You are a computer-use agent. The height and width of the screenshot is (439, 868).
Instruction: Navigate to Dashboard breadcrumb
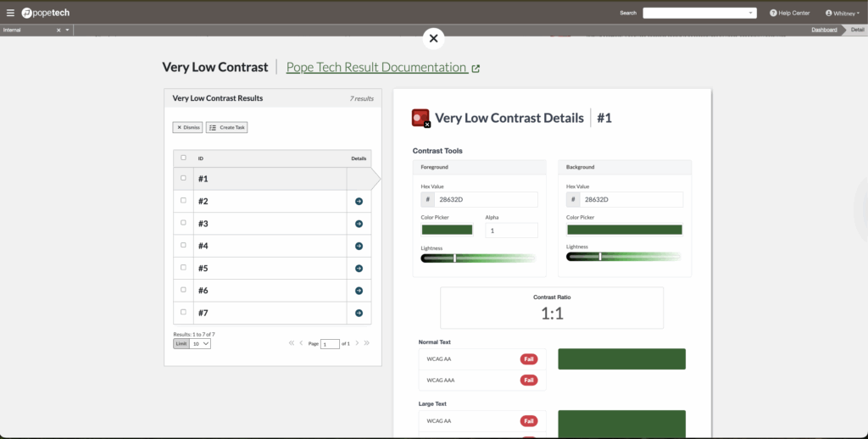(823, 30)
